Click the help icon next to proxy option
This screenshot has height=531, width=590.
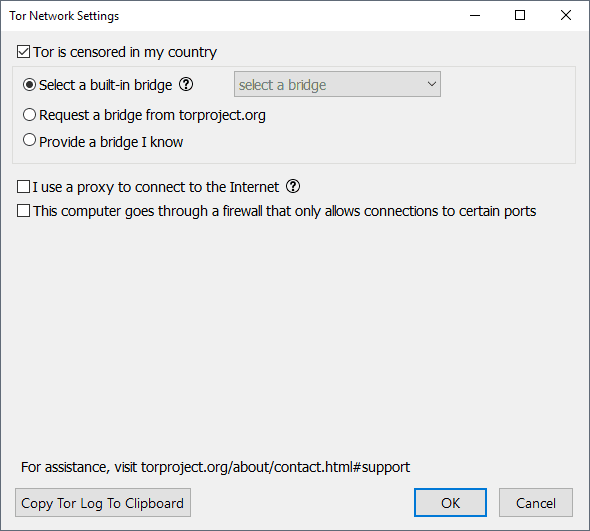coord(293,186)
